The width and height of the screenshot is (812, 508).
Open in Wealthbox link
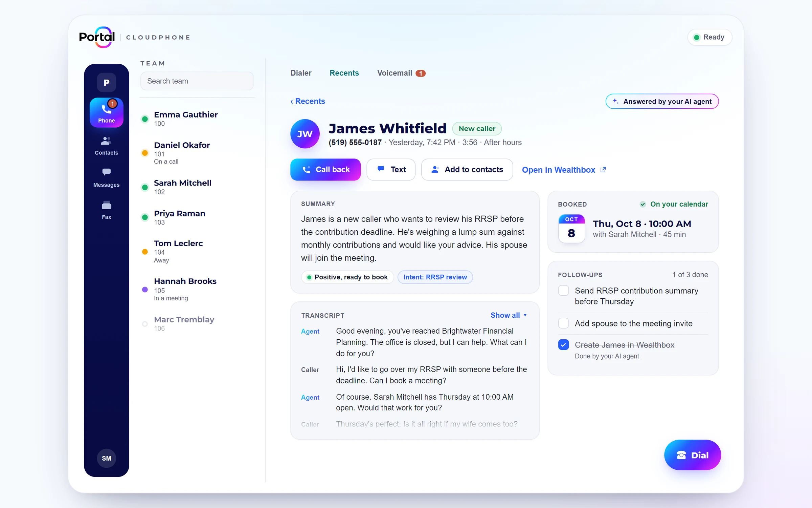tap(564, 170)
